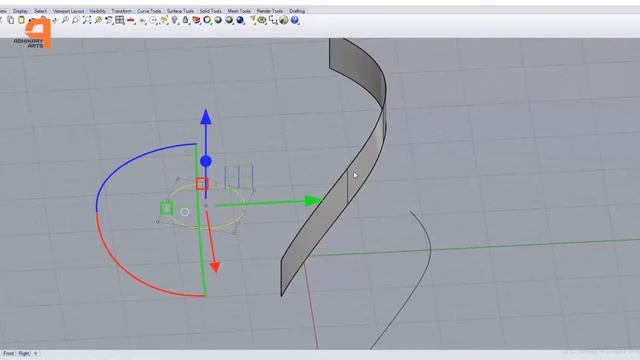Open the Visibility toolbar tab
Screen dimensions: 640x360
pyautogui.click(x=97, y=11)
